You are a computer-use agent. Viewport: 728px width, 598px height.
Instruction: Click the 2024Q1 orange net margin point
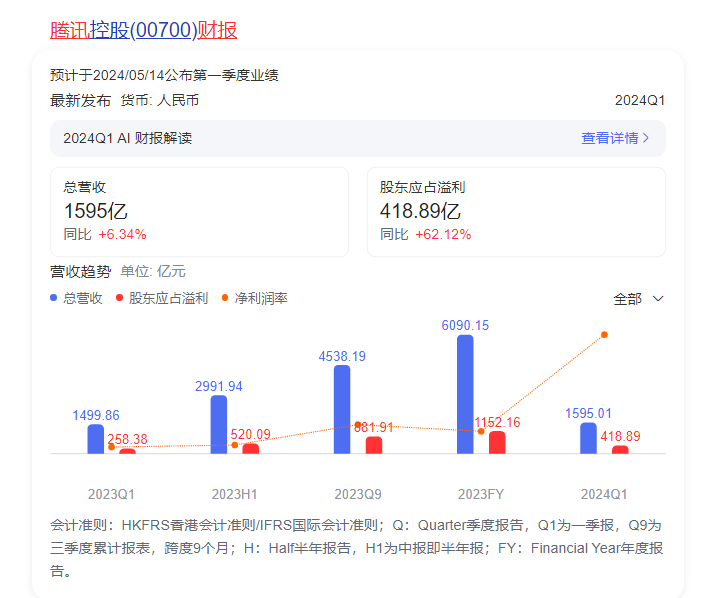click(x=604, y=334)
